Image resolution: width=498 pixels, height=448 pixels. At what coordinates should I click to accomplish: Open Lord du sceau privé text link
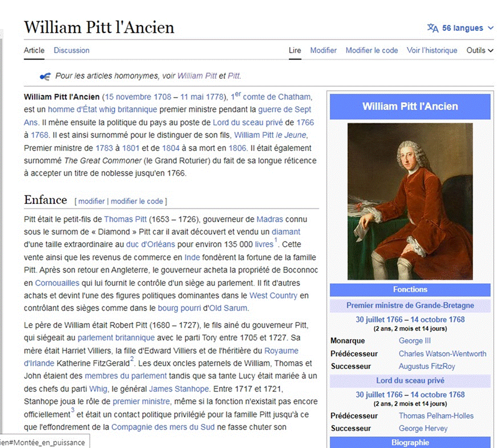248,122
